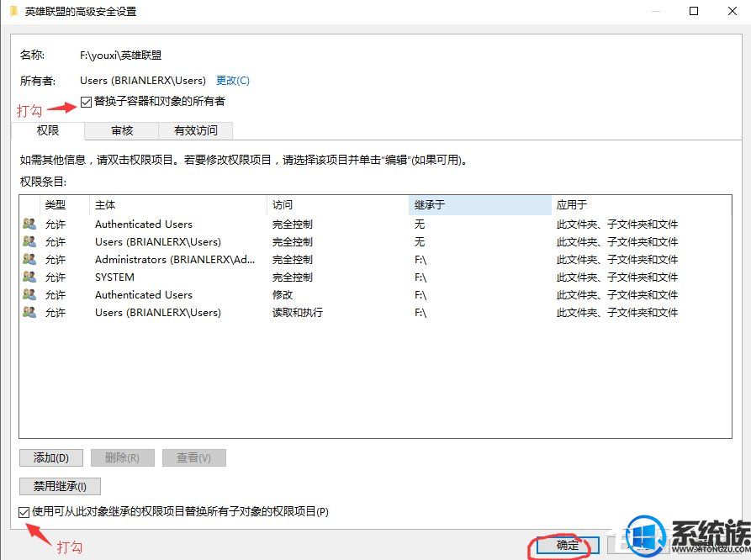Toggle 替换子容器和对象的所有者 checkbox
This screenshot has height=560, width=751.
(x=87, y=102)
